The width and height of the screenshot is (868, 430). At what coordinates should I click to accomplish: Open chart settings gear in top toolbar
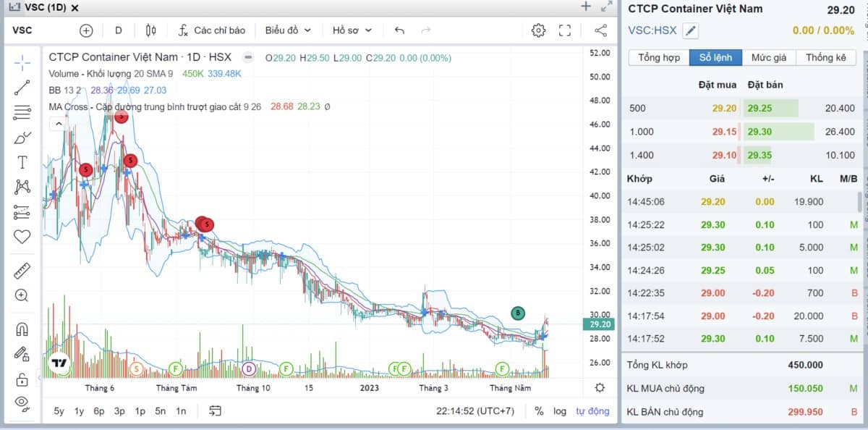click(x=538, y=30)
